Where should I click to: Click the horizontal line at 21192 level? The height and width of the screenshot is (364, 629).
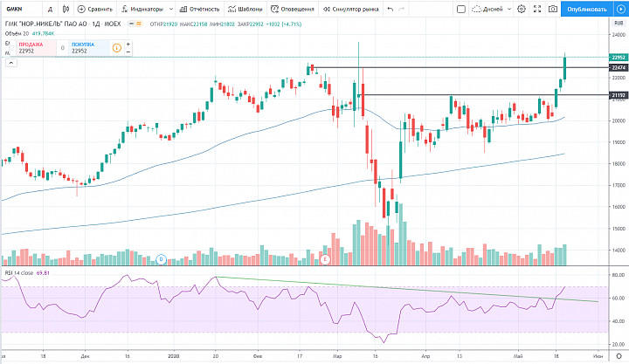point(484,95)
